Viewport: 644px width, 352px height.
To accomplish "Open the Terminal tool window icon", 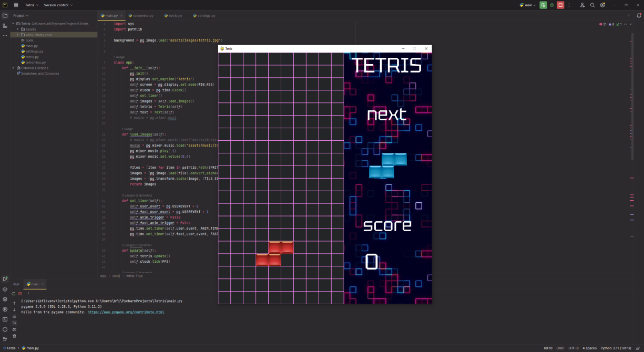I will click(5, 319).
